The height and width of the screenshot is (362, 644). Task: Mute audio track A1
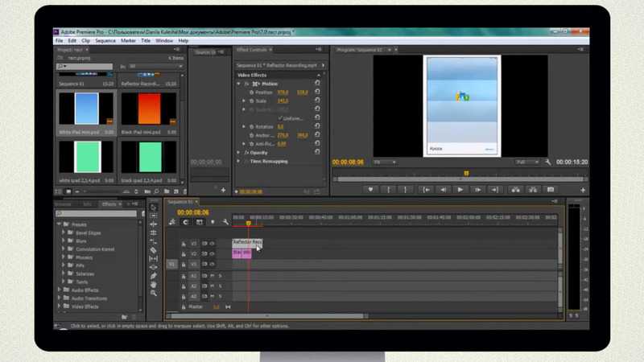point(212,276)
